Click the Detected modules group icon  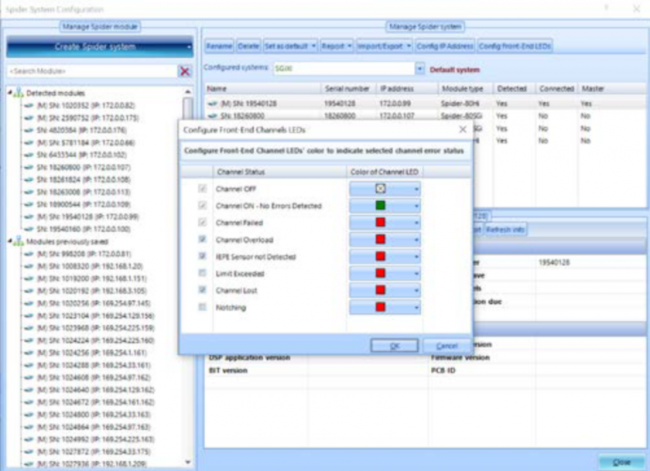point(18,92)
